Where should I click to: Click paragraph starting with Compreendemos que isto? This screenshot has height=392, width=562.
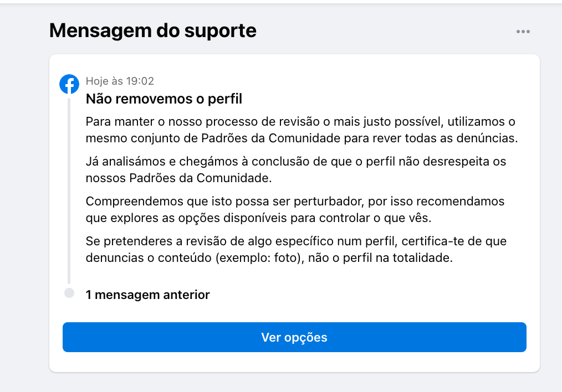pos(295,209)
